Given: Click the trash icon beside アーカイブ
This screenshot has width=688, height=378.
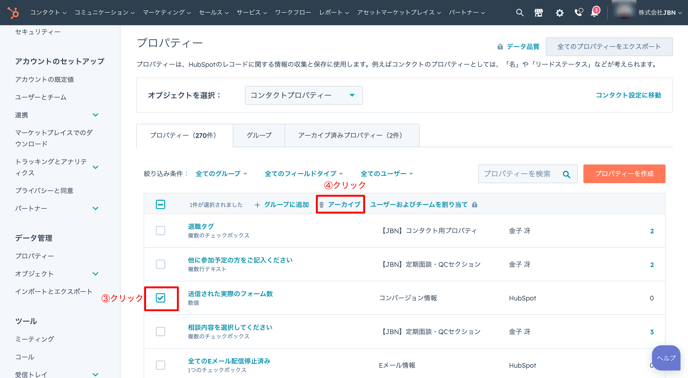Looking at the screenshot, I should (322, 205).
